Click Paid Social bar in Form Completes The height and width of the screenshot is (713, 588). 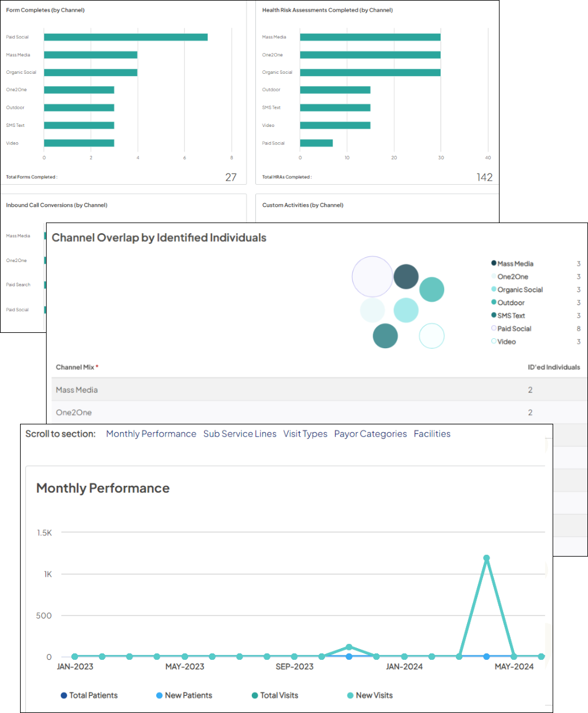click(x=126, y=37)
